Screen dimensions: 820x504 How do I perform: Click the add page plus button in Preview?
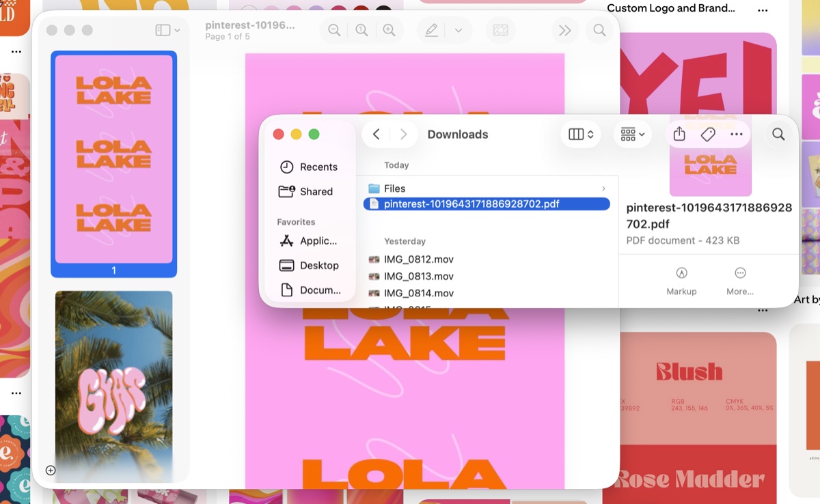click(x=51, y=470)
